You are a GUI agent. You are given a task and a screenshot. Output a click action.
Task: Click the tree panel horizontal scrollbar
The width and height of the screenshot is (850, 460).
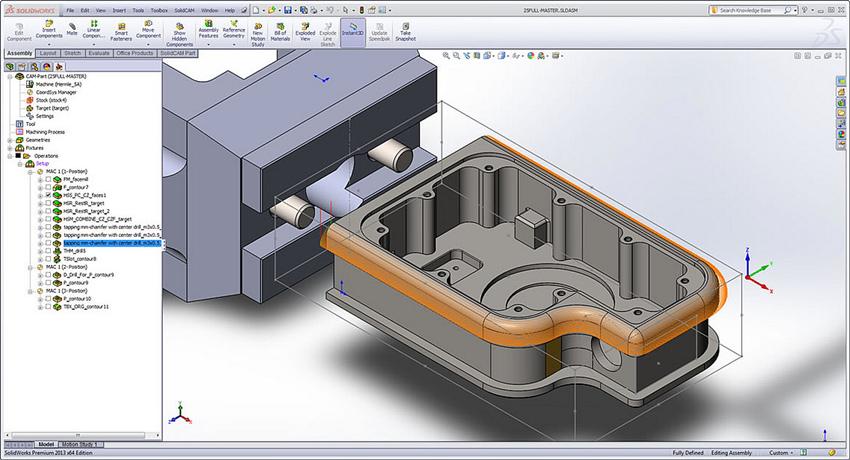(81, 435)
